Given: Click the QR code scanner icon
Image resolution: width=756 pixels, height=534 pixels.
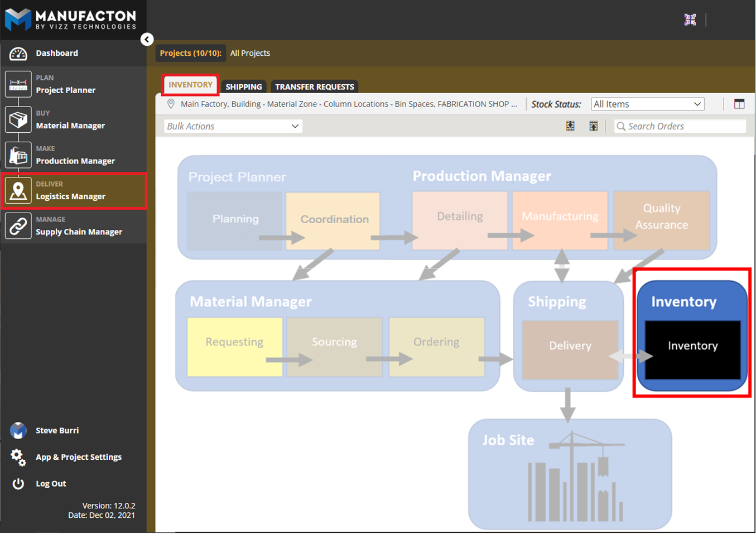Looking at the screenshot, I should point(690,20).
